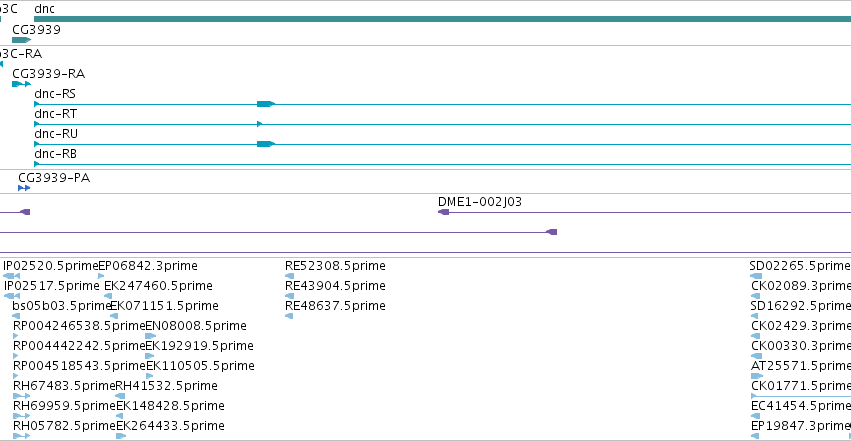851x441 pixels.
Task: Select the bs05b03.5prime EST label
Action: pyautogui.click(x=62, y=306)
